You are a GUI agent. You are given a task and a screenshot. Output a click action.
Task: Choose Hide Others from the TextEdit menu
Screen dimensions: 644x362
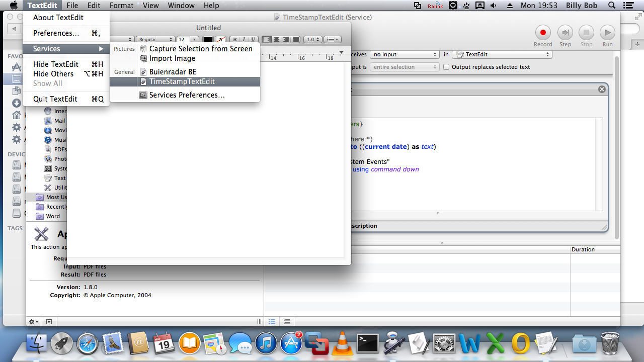pyautogui.click(x=66, y=74)
